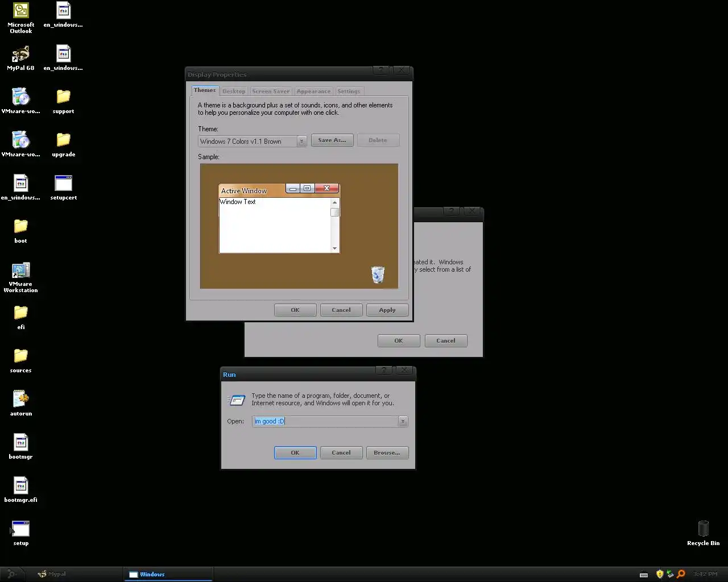This screenshot has width=728, height=582.
Task: Click the taskbar clock
Action: click(705, 574)
